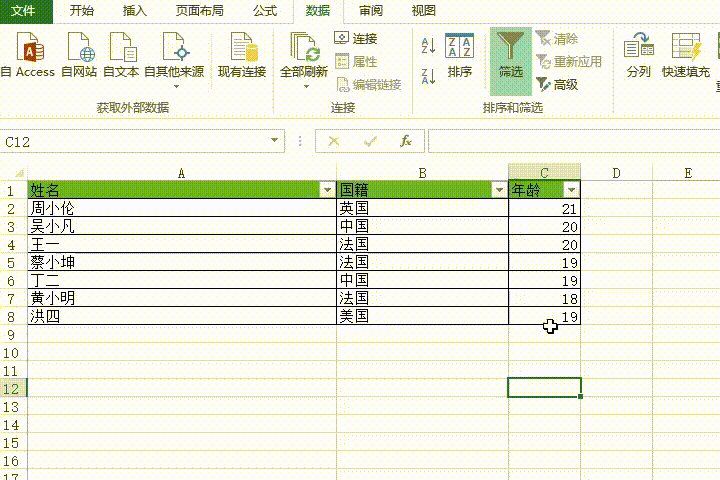Launch 分列 text-to-columns tool
The height and width of the screenshot is (480, 720).
click(638, 55)
